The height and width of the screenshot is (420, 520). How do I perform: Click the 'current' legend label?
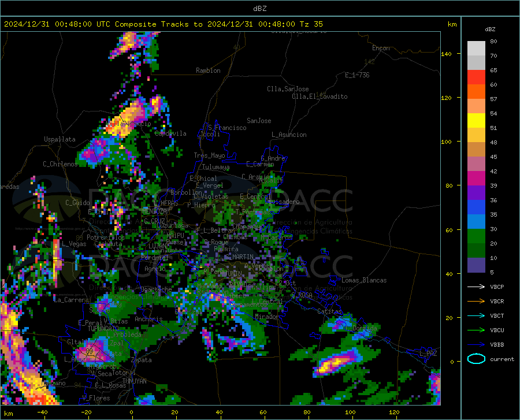pyautogui.click(x=502, y=359)
